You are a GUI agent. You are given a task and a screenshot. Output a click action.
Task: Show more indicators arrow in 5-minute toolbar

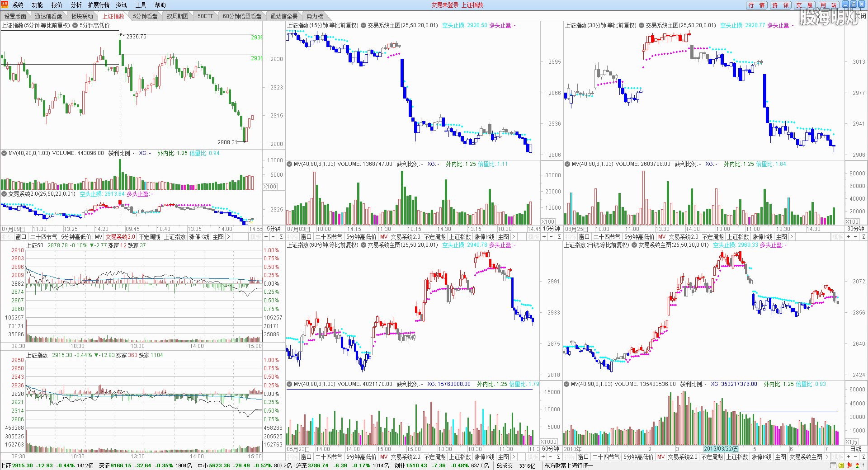click(229, 237)
